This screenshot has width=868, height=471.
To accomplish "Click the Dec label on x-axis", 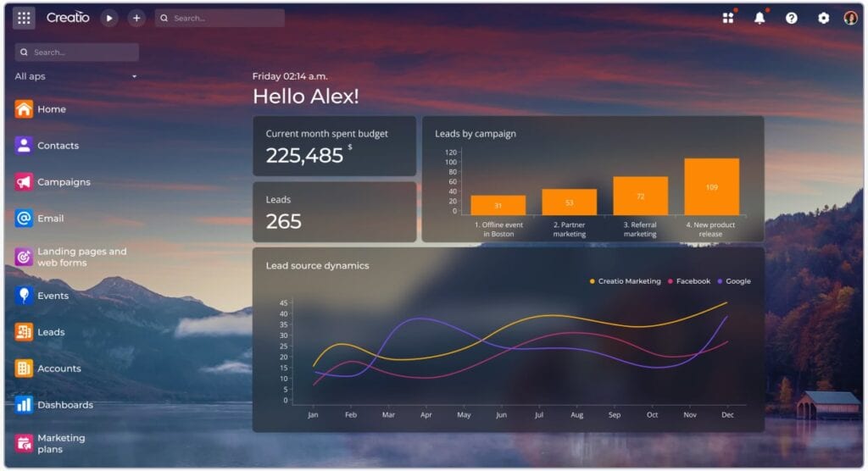I will click(727, 414).
